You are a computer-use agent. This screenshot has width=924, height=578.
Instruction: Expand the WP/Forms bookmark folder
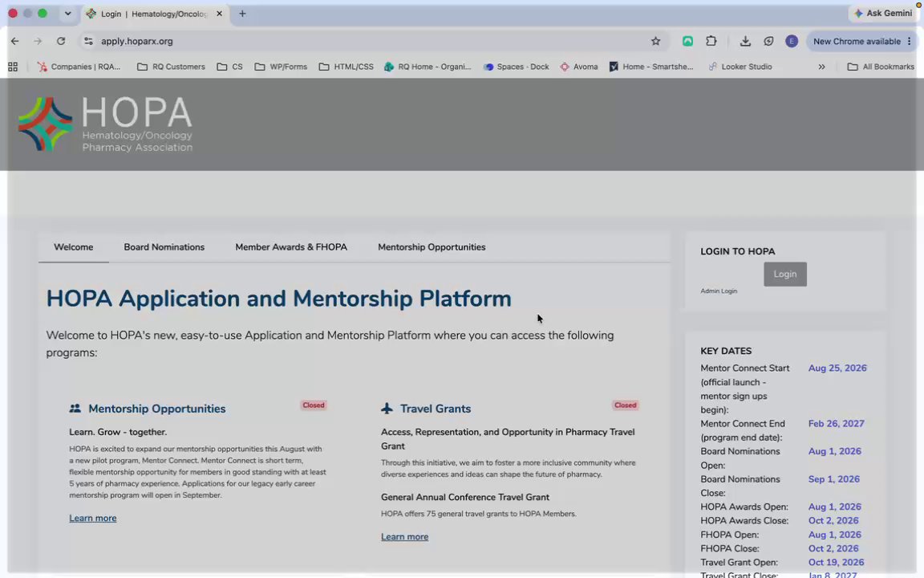click(x=281, y=67)
